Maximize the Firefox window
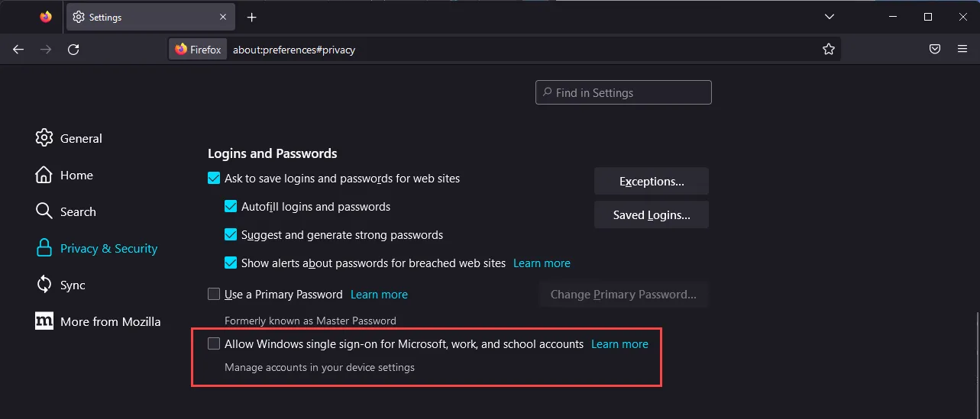Viewport: 980px width, 419px height. coord(928,17)
